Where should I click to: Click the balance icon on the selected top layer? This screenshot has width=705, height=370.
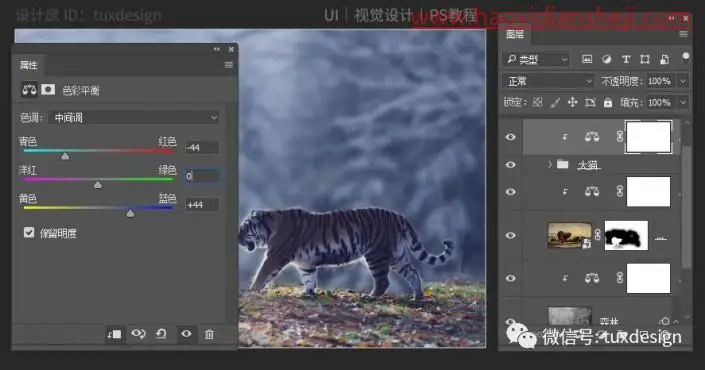592,137
